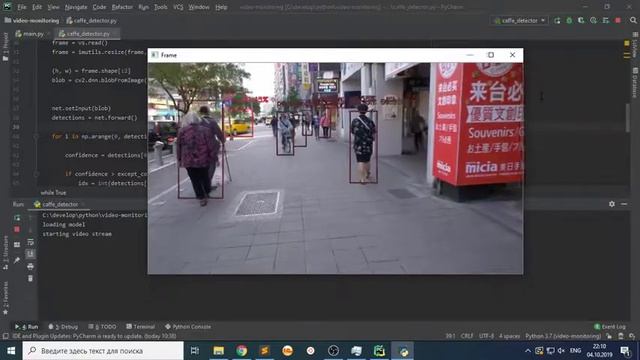Select the caffe_detector tab in Run panel
The height and width of the screenshot is (360, 640).
pos(58,204)
